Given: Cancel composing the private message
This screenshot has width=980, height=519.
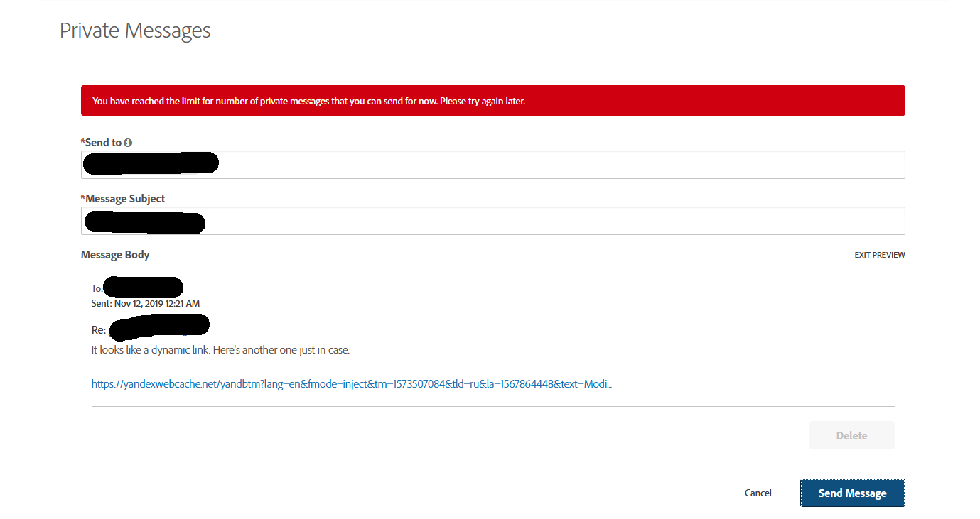Looking at the screenshot, I should 758,493.
